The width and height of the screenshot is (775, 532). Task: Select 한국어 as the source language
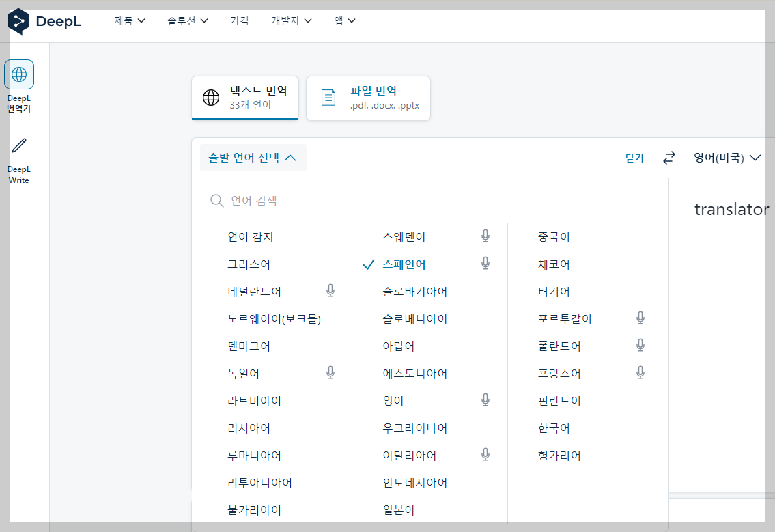pyautogui.click(x=554, y=428)
